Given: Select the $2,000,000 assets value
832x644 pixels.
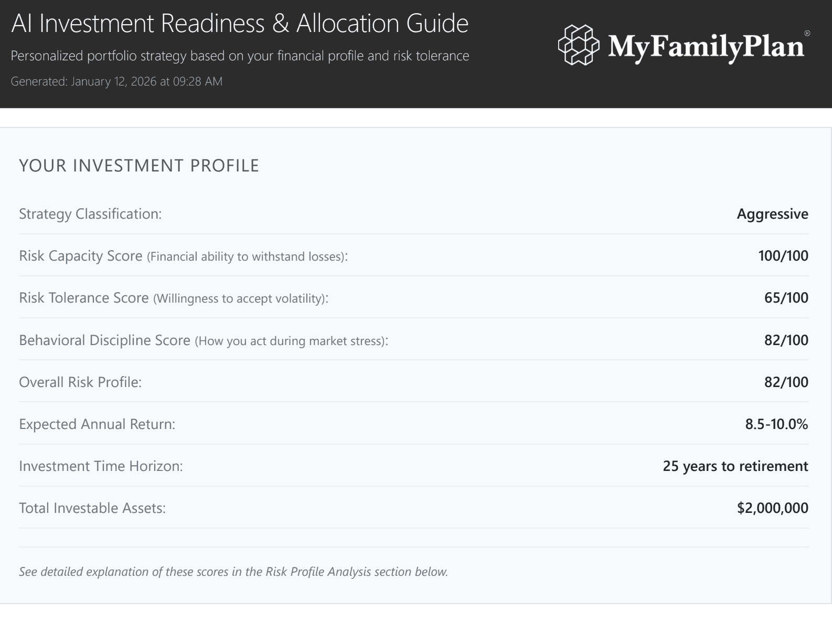Looking at the screenshot, I should point(773,508).
